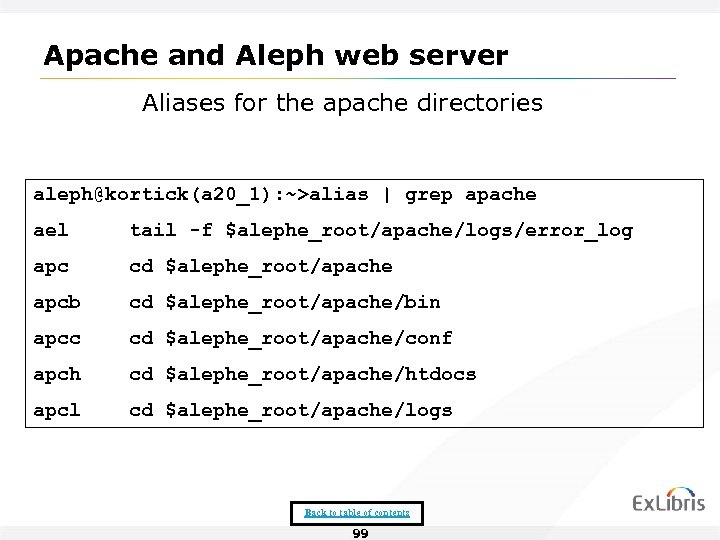
Task: Click the apch alias name
Action: click(57, 374)
